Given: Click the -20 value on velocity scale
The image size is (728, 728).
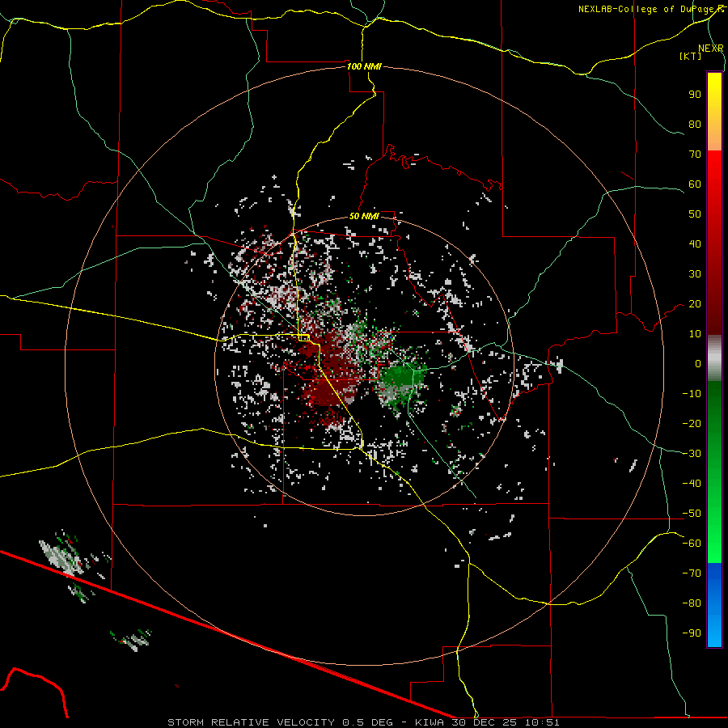Looking at the screenshot, I should [x=692, y=423].
